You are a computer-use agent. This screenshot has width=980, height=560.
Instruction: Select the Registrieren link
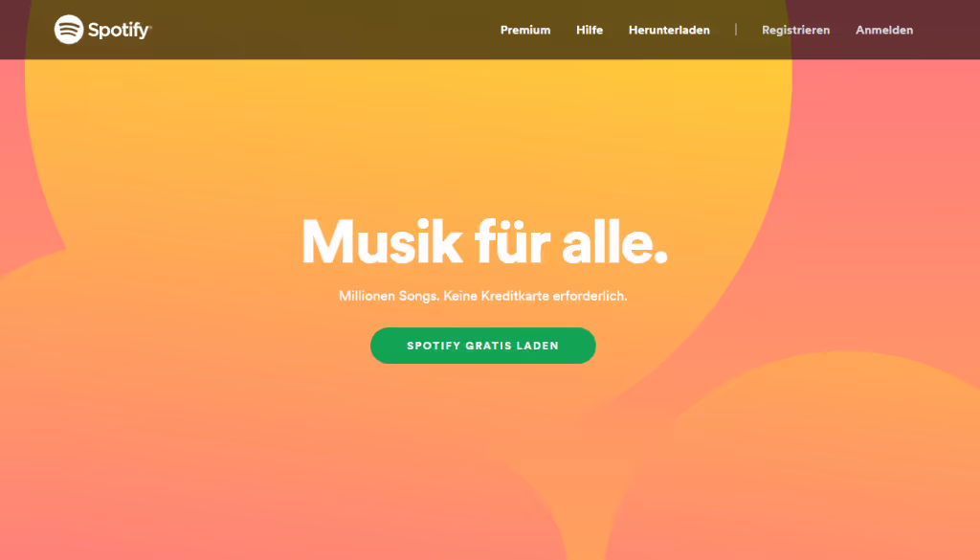click(795, 30)
